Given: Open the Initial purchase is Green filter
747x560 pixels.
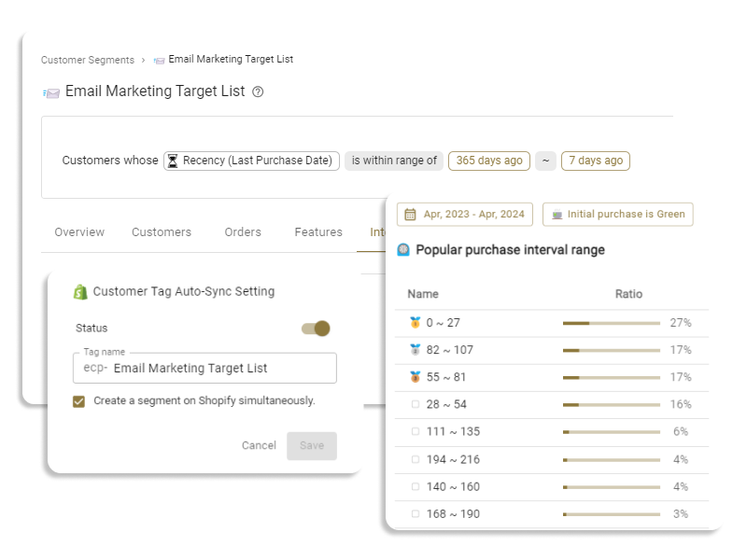Looking at the screenshot, I should pyautogui.click(x=618, y=214).
